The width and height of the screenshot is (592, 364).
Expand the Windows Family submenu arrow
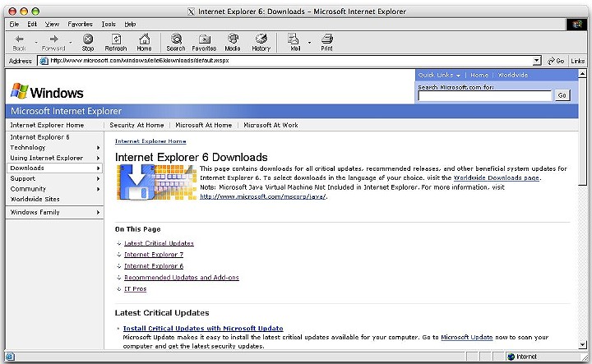98,212
